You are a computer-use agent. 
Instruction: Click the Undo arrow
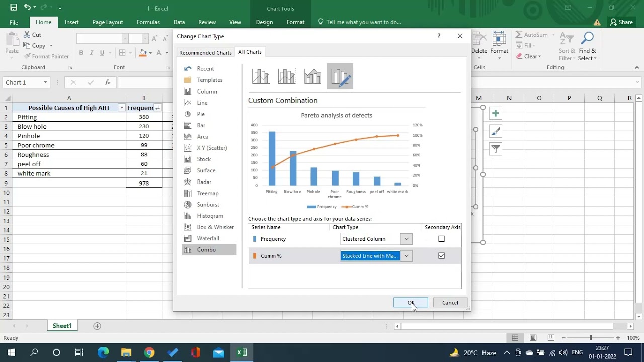(27, 8)
